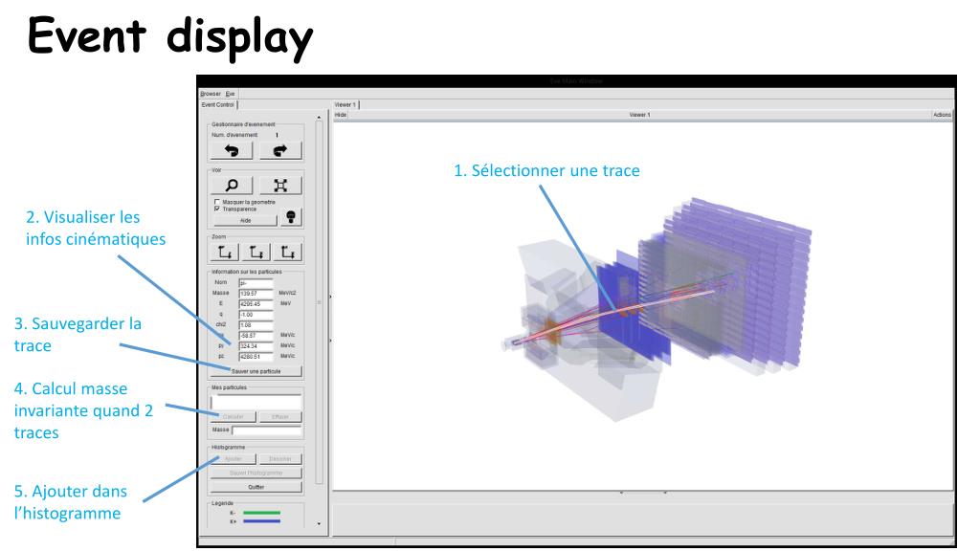Click the Nom field showing pi-

pyautogui.click(x=256, y=283)
